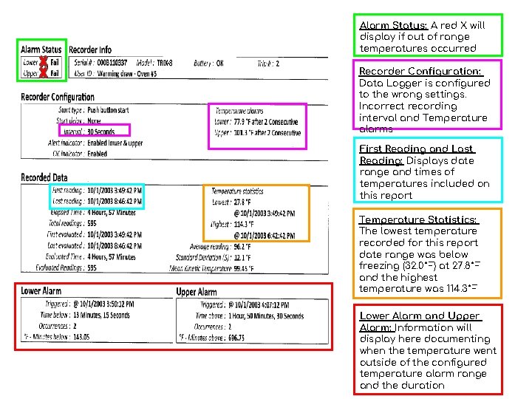The width and height of the screenshot is (532, 399).
Task: Click Lower Alarm triggered '@ 10/1/2003 3:50:12 PM'
Action: pos(103,304)
